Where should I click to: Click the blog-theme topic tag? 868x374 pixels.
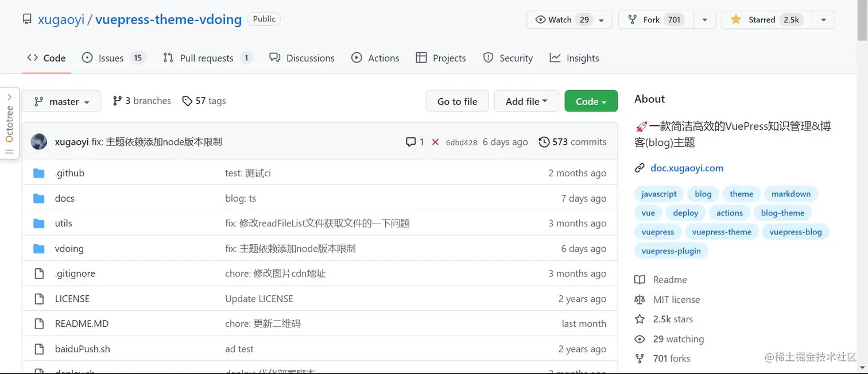pyautogui.click(x=782, y=213)
